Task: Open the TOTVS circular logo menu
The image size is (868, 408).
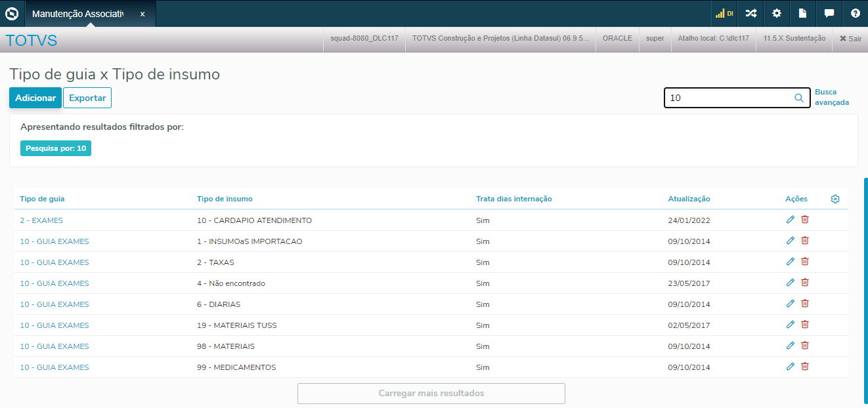Action: point(12,13)
